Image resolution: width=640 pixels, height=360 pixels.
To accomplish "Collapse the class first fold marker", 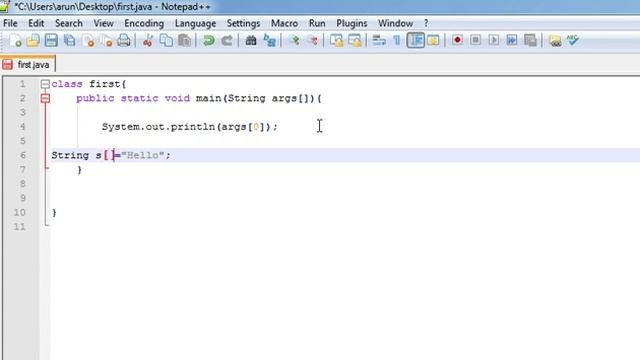I will (45, 84).
